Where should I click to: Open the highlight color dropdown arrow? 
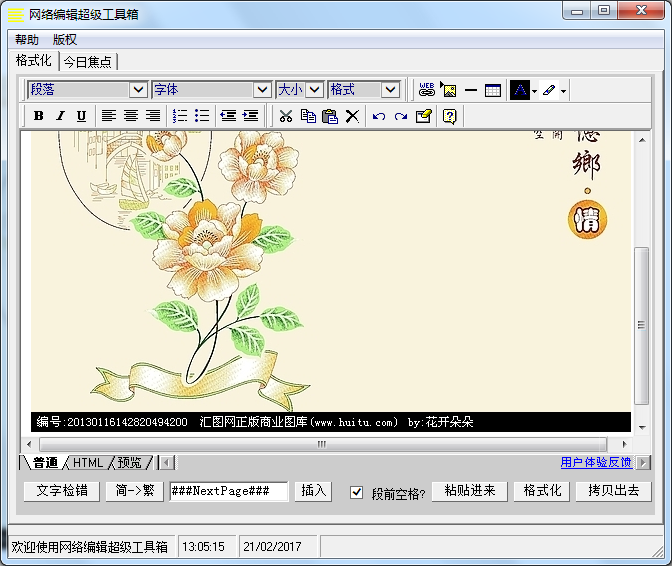point(564,91)
